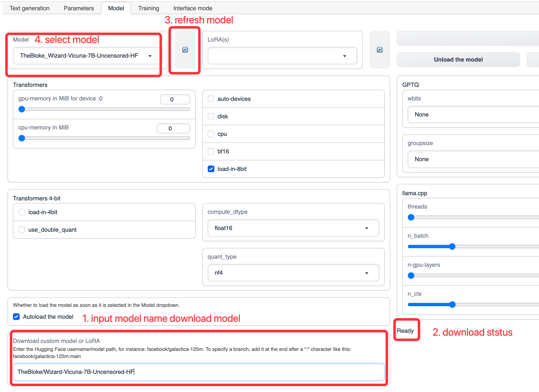The height and width of the screenshot is (392, 539).
Task: Click the gpu-memory slider handle
Action: click(x=22, y=109)
